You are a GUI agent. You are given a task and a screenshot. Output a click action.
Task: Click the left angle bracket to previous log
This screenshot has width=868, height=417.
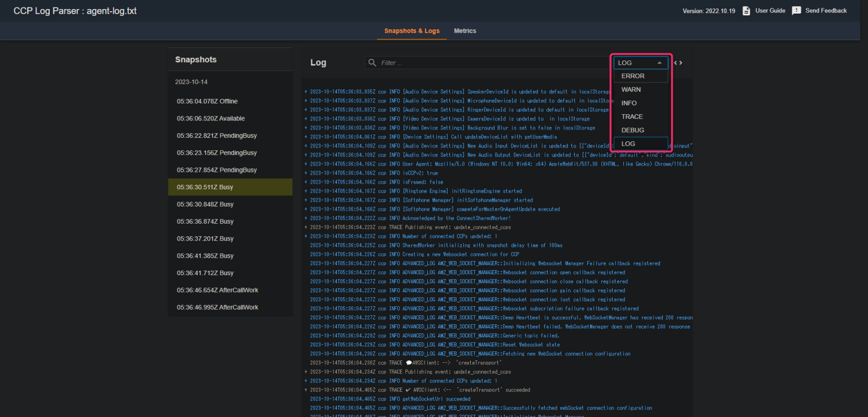click(674, 63)
